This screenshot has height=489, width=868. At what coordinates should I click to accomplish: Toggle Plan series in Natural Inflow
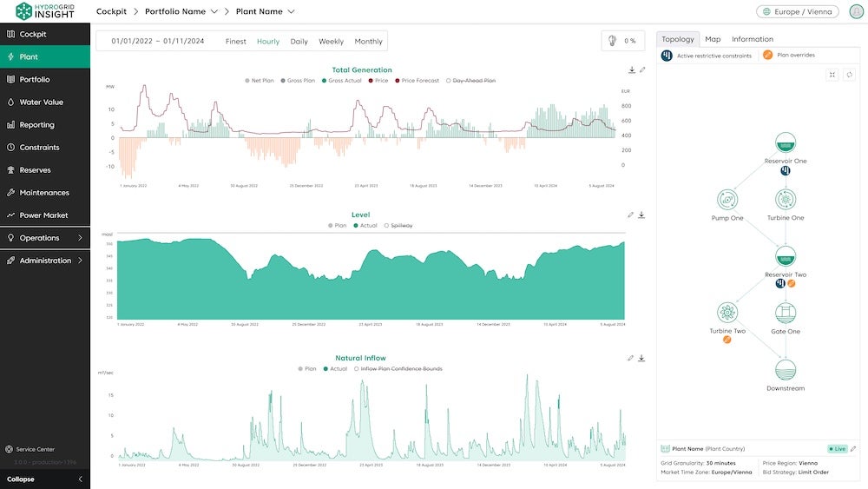click(x=307, y=369)
